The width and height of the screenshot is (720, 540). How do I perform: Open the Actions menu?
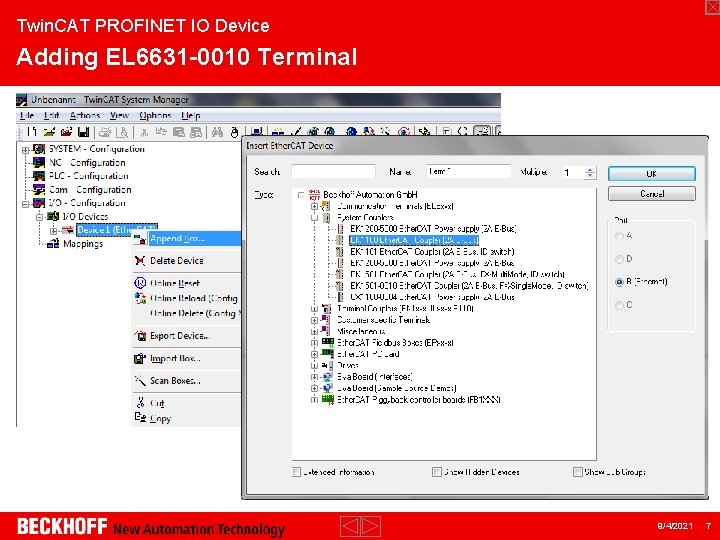84,115
